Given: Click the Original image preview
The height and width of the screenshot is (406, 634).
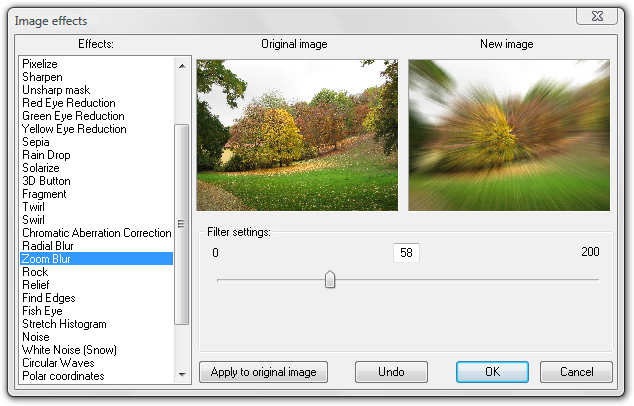Looking at the screenshot, I should (297, 135).
